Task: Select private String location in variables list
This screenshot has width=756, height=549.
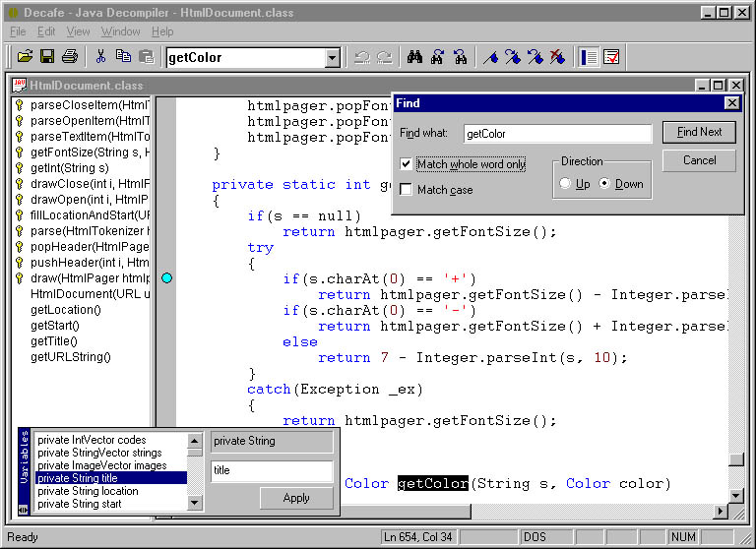Action: point(88,491)
